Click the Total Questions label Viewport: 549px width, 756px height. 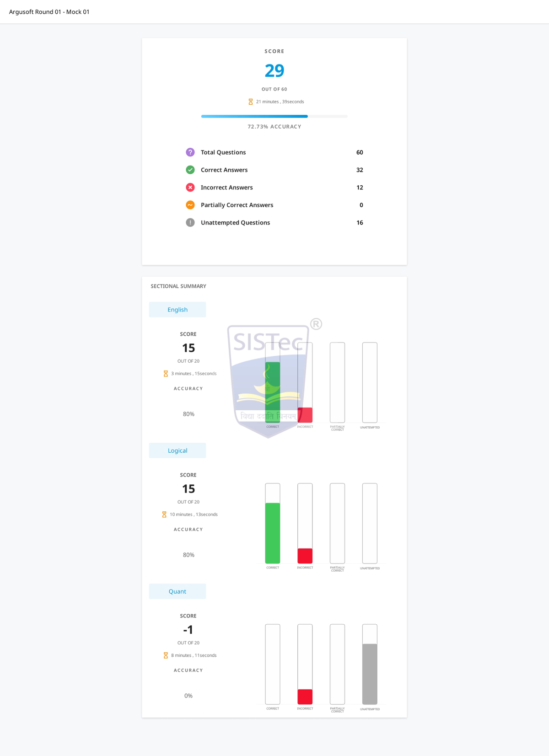(223, 152)
